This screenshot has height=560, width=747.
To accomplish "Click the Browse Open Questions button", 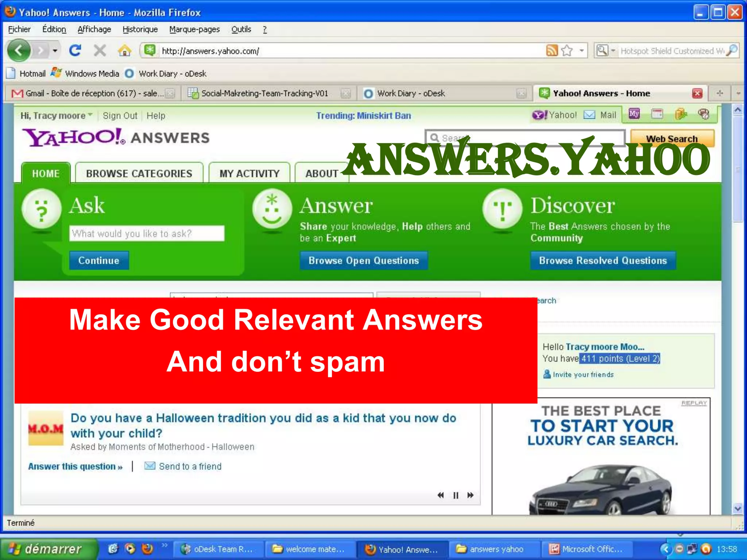I will click(x=364, y=260).
